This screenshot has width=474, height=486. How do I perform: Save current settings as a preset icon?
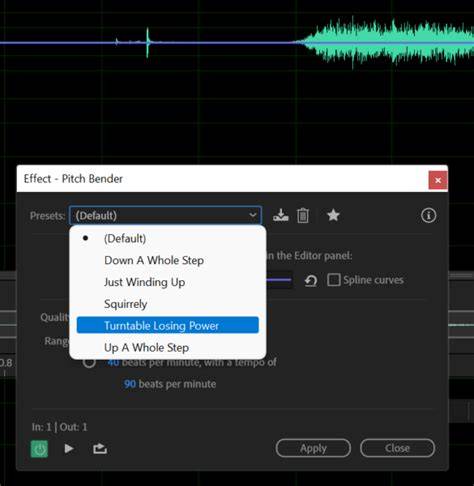coord(281,215)
